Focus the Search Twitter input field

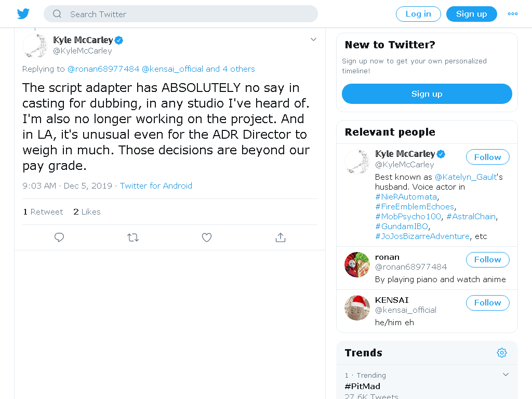(180, 14)
